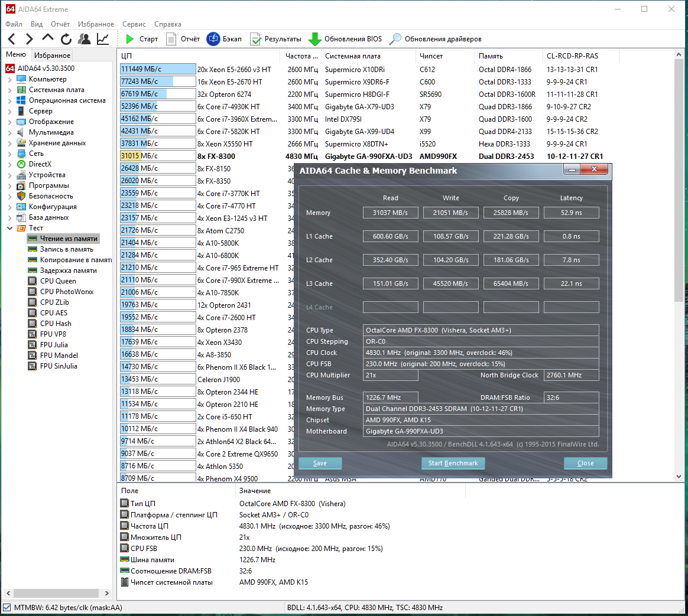Switch to the Меню sidebar tab

[16, 54]
